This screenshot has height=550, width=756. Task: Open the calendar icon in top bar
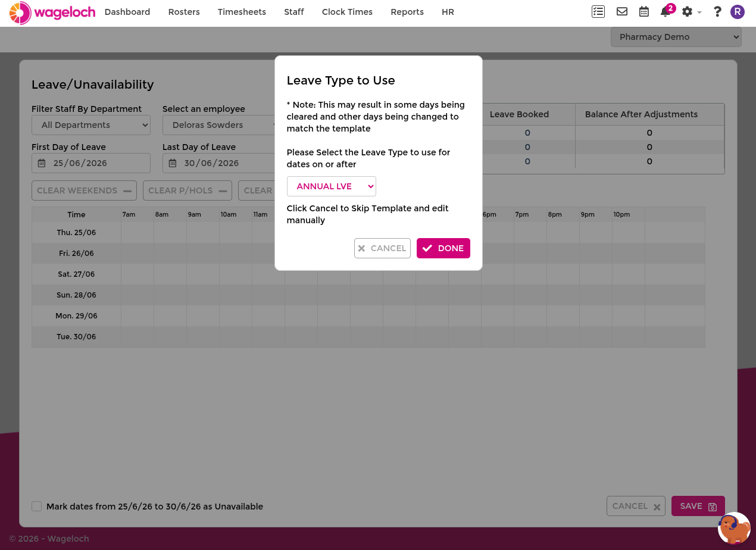coord(644,11)
